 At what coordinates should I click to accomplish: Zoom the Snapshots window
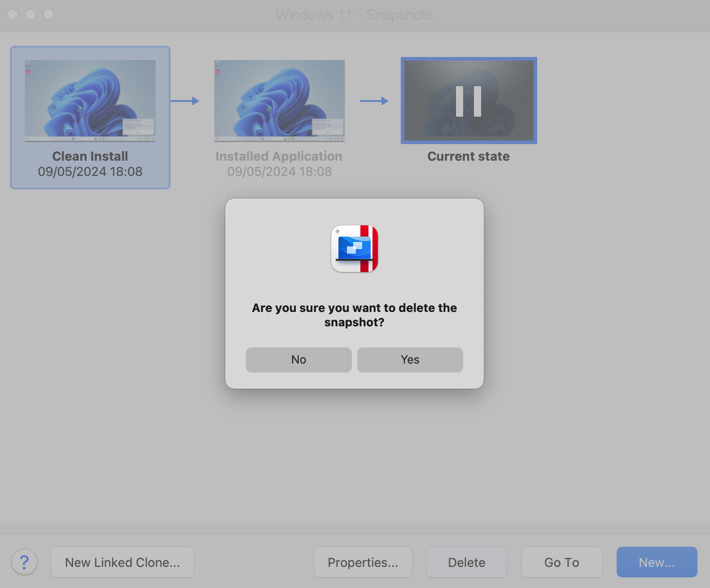click(x=48, y=14)
